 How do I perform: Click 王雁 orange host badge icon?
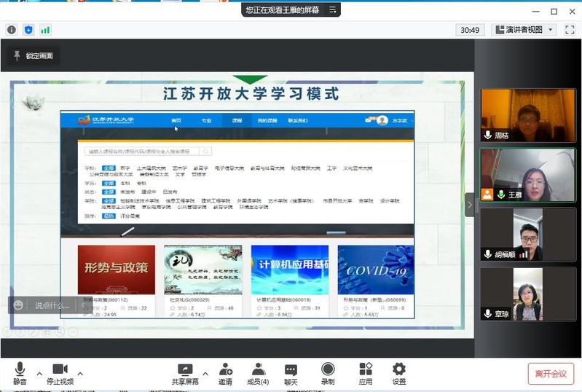coord(487,195)
